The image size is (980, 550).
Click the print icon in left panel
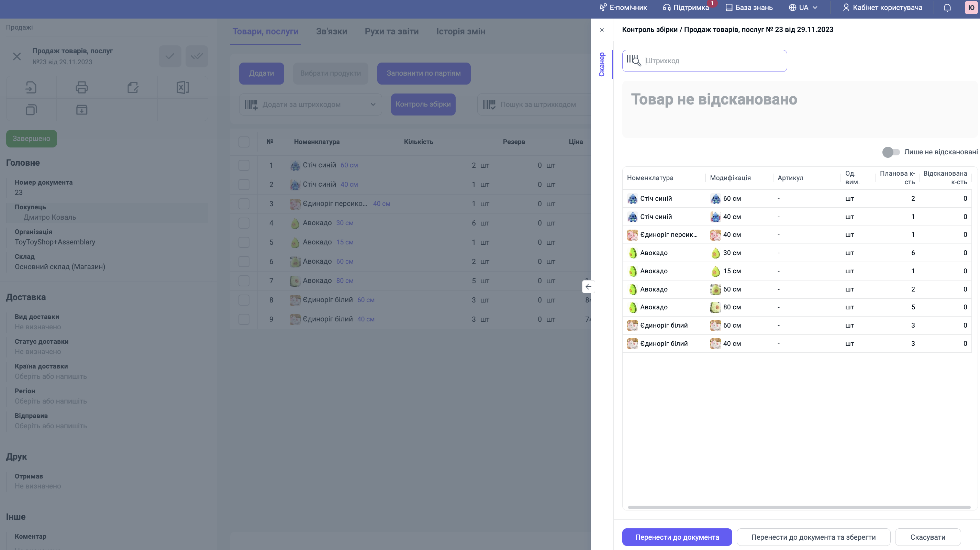pos(82,88)
